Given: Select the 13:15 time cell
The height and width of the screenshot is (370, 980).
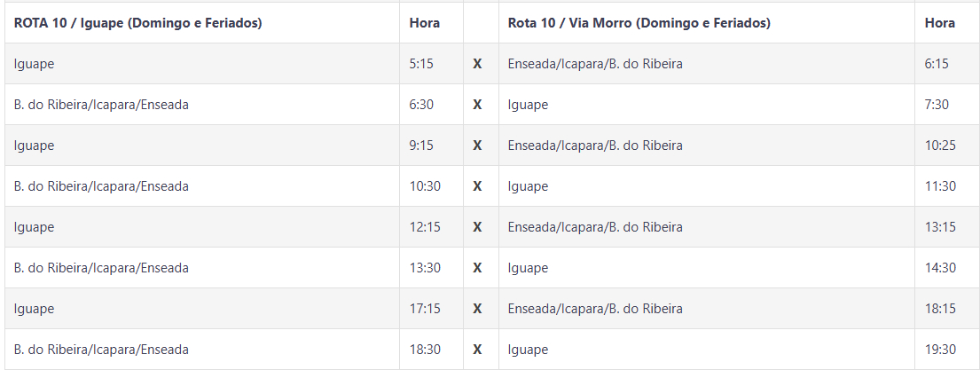Looking at the screenshot, I should 940,227.
